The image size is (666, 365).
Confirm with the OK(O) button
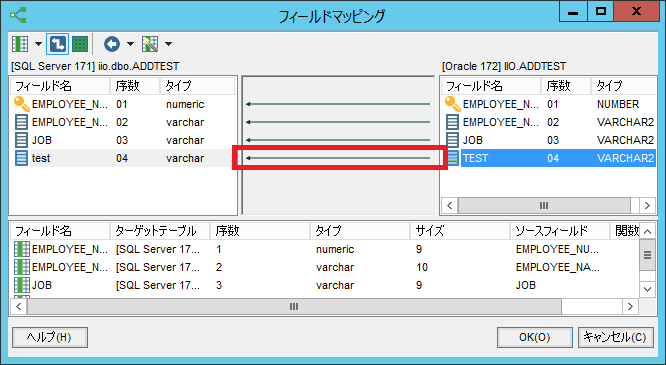535,337
